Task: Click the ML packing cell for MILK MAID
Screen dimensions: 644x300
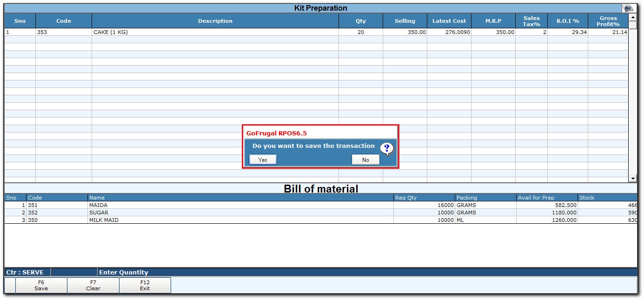Action: 485,220
